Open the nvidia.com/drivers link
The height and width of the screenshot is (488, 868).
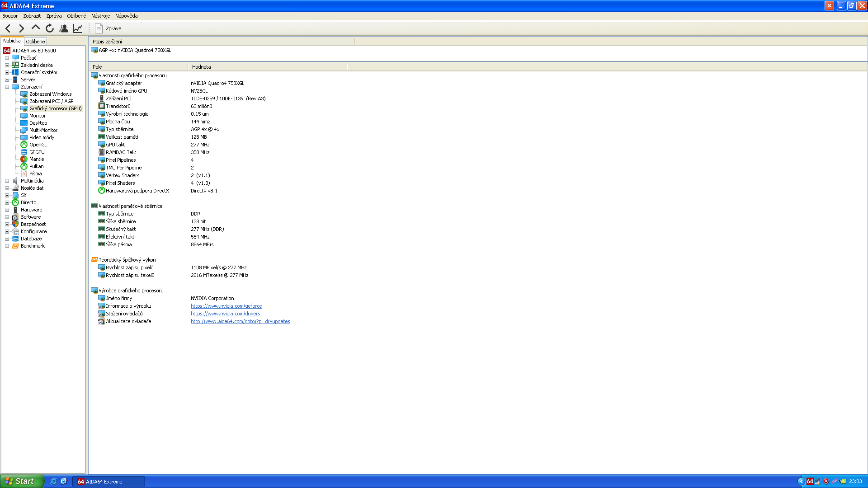click(x=225, y=314)
